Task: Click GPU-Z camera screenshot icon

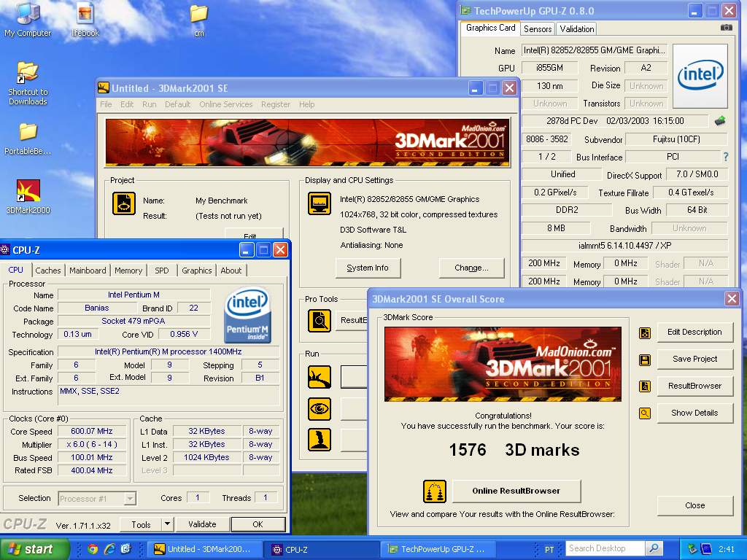Action: click(726, 28)
